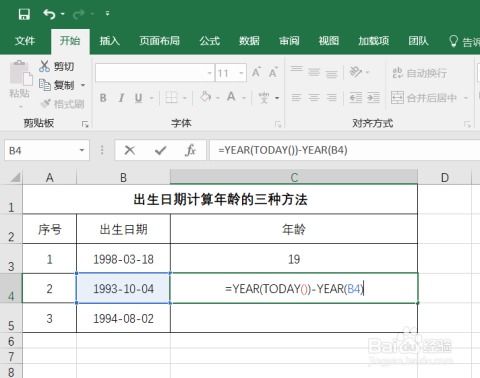Viewport: 480px width, 378px height.
Task: Click the Undo arrow icon
Action: [49, 14]
